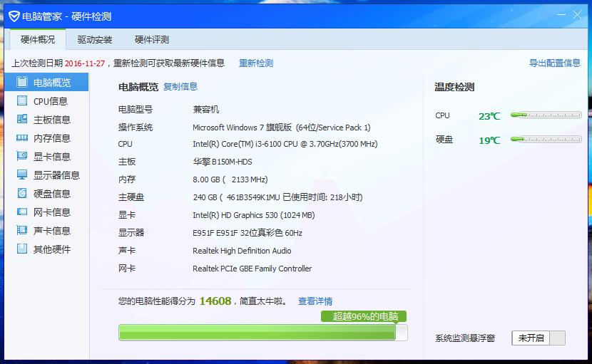
Task: Open the 其他硬件 section
Action: [46, 249]
